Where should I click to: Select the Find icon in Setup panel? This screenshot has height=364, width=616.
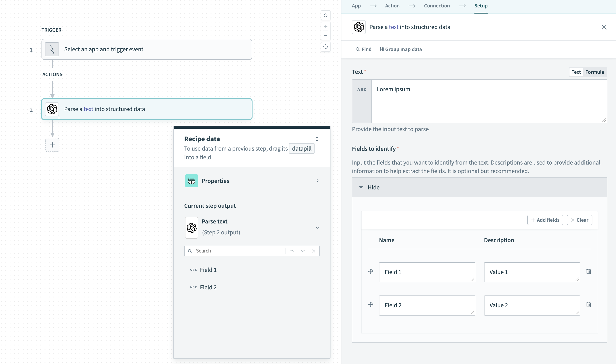coord(358,49)
